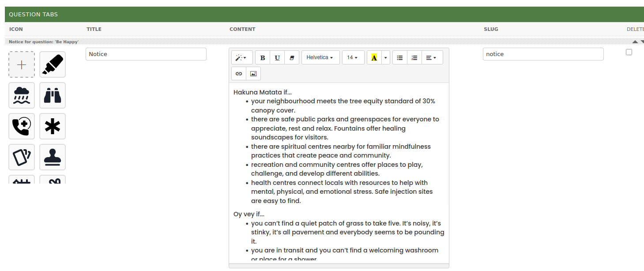Expand the magic wand style dropdown
This screenshot has width=644, height=271.
(241, 58)
